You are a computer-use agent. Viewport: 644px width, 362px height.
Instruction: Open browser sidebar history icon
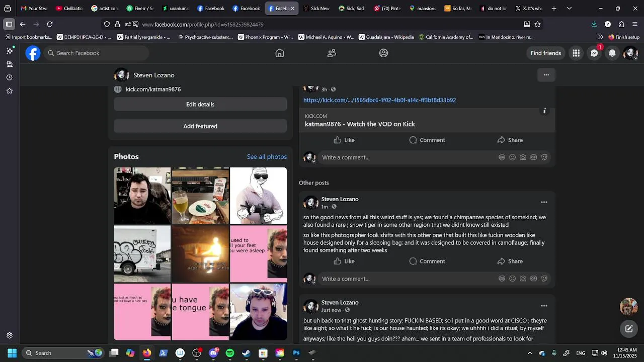click(10, 77)
